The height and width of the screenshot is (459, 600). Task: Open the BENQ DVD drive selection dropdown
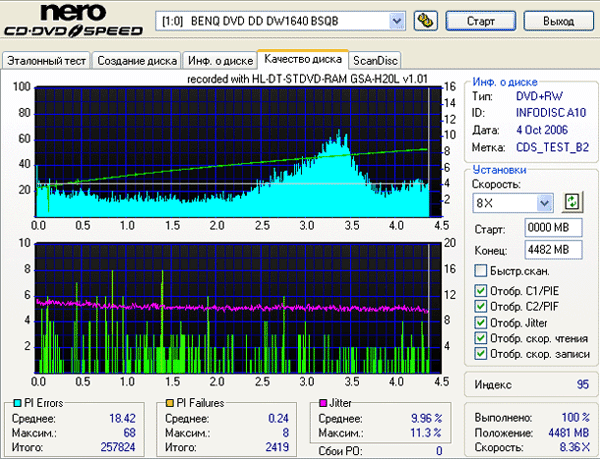pyautogui.click(x=396, y=20)
